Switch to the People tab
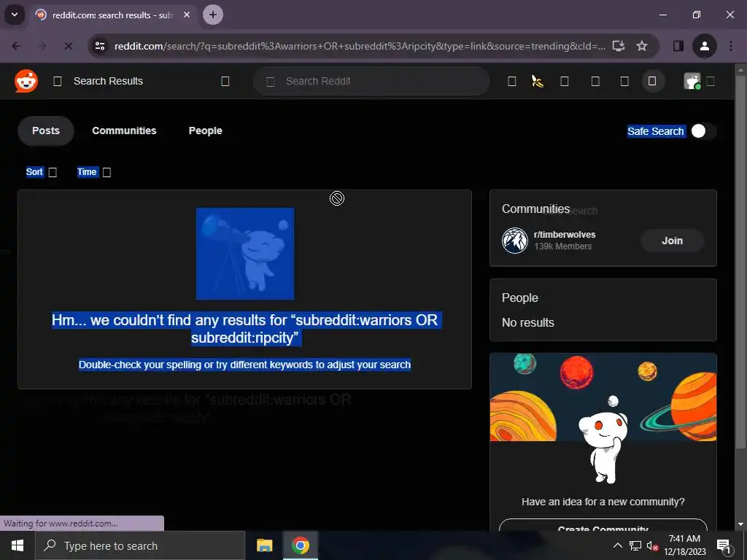This screenshot has width=747, height=560. coord(205,131)
